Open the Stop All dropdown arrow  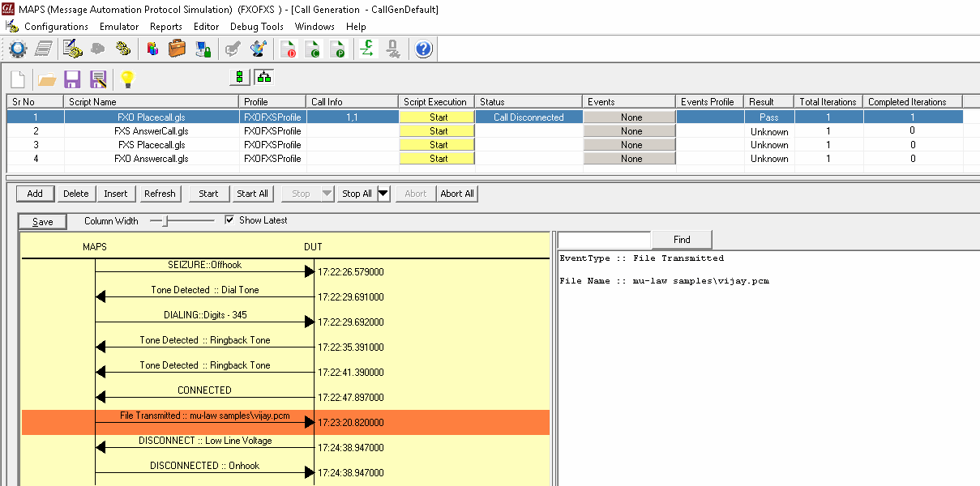coord(383,194)
